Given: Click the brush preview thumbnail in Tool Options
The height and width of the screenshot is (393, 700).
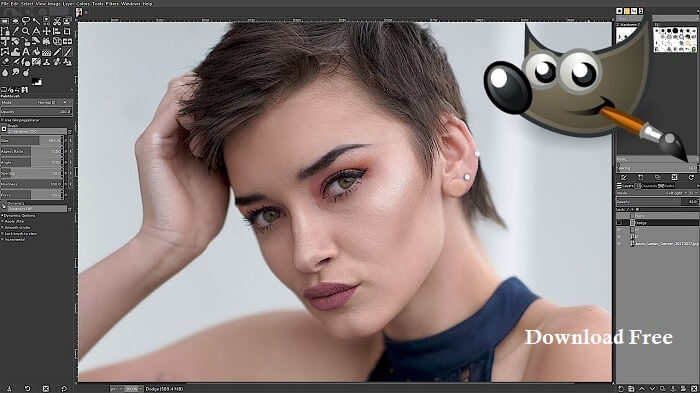Looking at the screenshot, I should (x=4, y=129).
